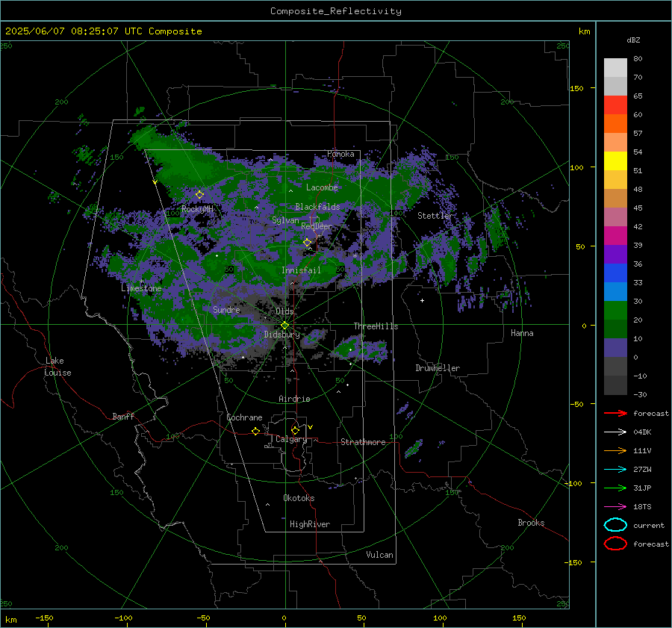Viewport: 672px width, 628px height.
Task: Click the yellow diamond marker below Cochrane
Action: [256, 432]
